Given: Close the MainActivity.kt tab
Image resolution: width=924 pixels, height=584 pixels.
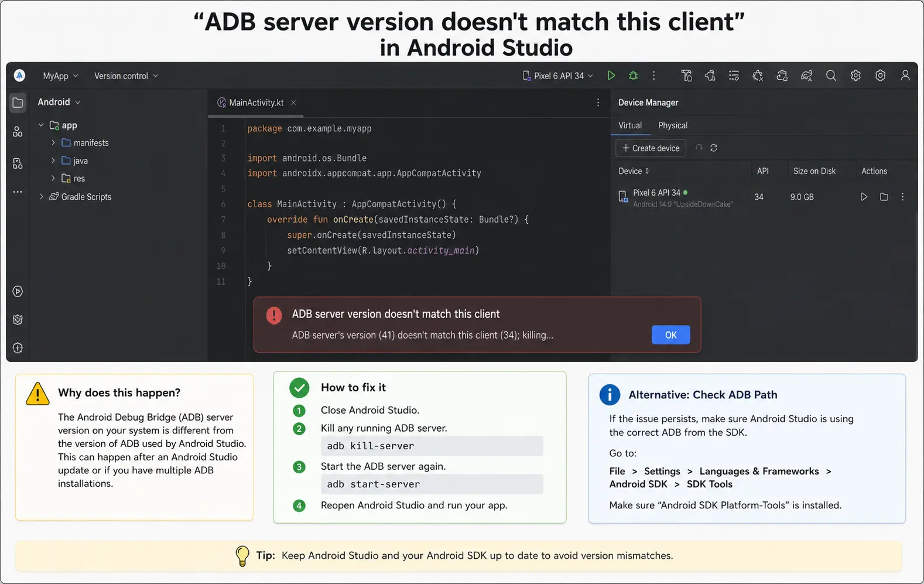Looking at the screenshot, I should [293, 103].
